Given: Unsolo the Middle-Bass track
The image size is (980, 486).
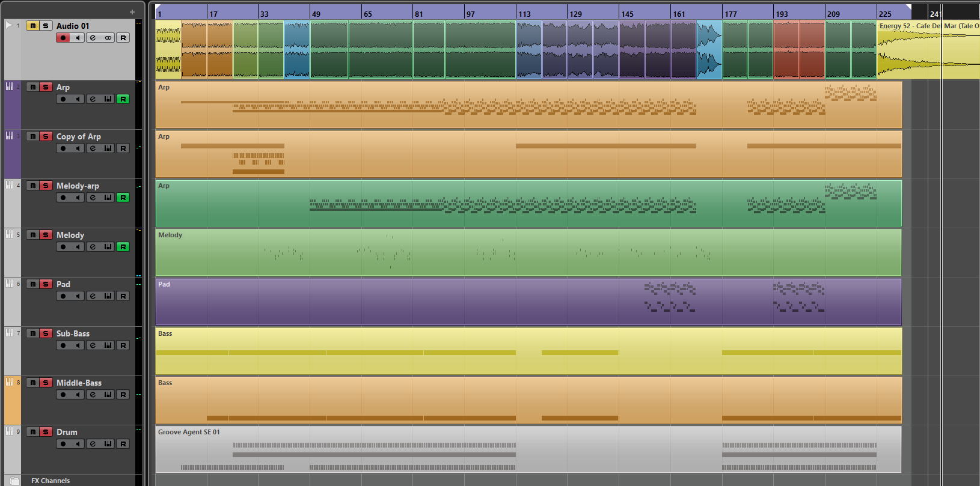Looking at the screenshot, I should pos(46,383).
